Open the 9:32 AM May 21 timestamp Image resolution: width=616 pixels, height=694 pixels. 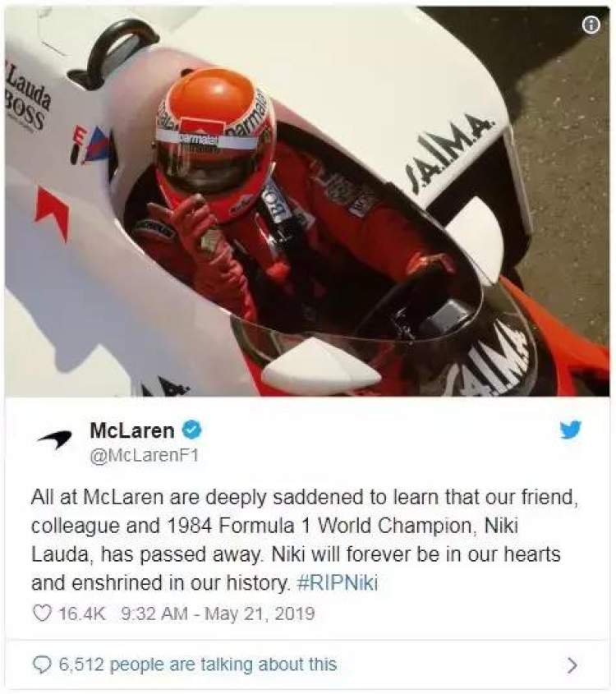pos(218,614)
